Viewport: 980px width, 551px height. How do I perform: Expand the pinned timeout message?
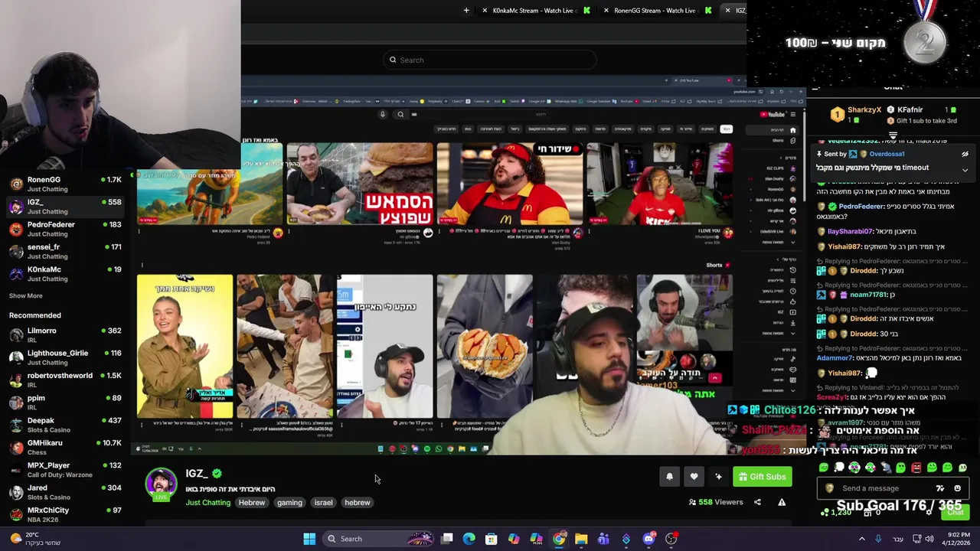[965, 170]
